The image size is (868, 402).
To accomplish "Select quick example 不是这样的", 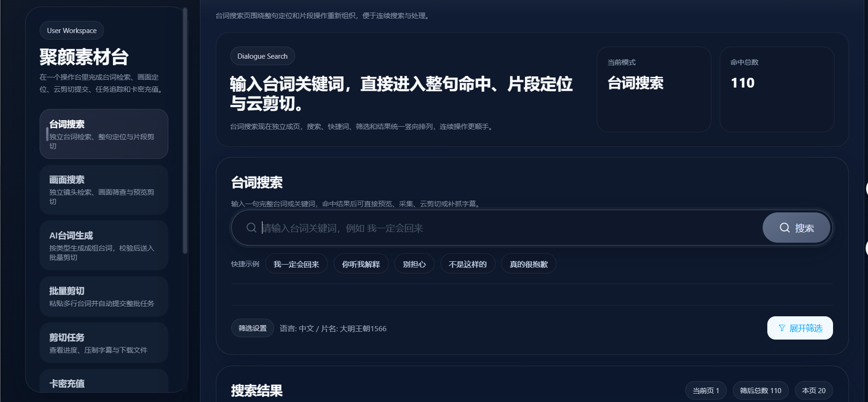I will 468,264.
